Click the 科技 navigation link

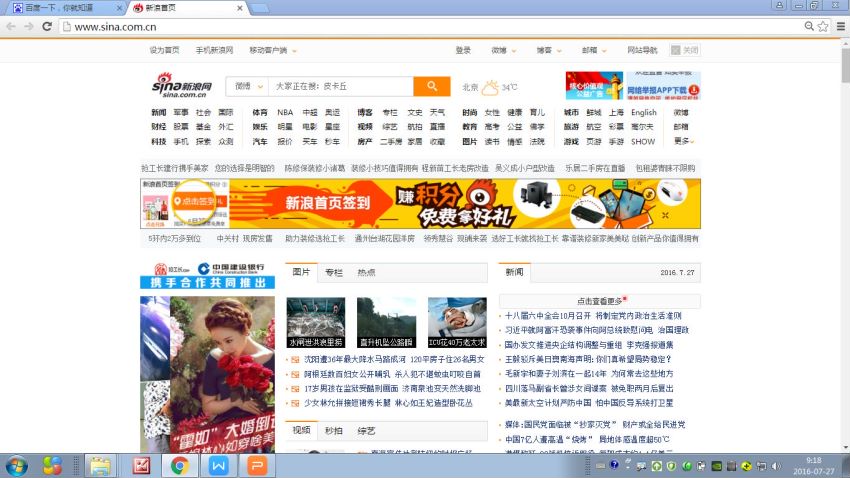[x=158, y=141]
